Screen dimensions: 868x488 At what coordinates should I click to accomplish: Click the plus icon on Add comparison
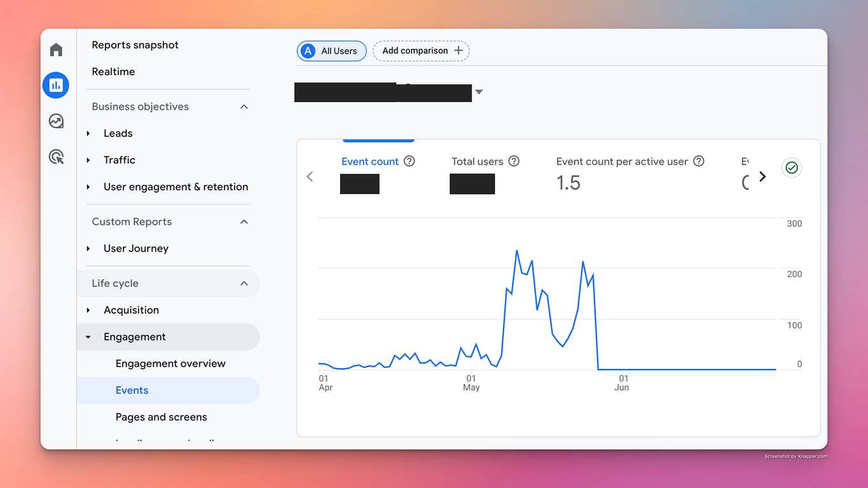458,50
